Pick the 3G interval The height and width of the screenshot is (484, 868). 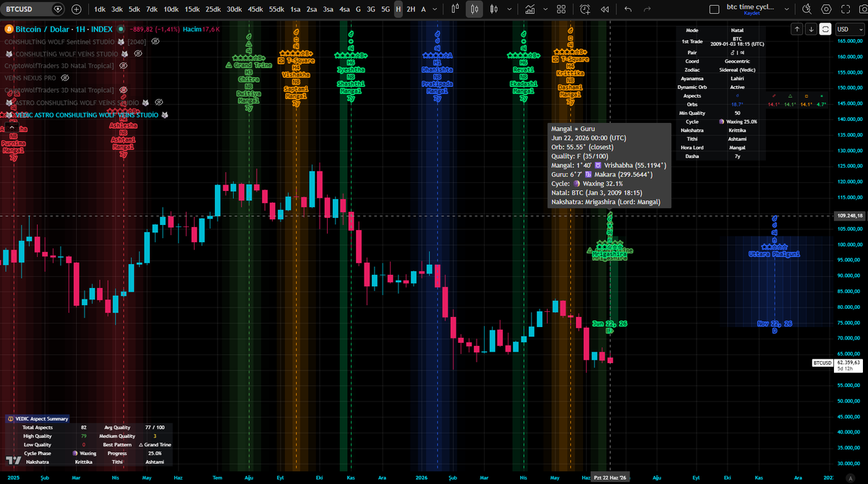coord(371,9)
